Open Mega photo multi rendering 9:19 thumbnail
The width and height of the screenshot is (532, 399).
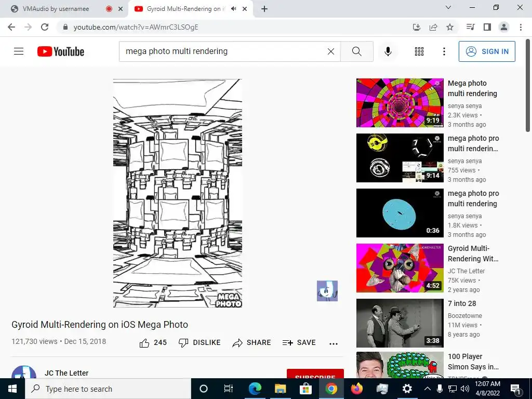tap(400, 103)
